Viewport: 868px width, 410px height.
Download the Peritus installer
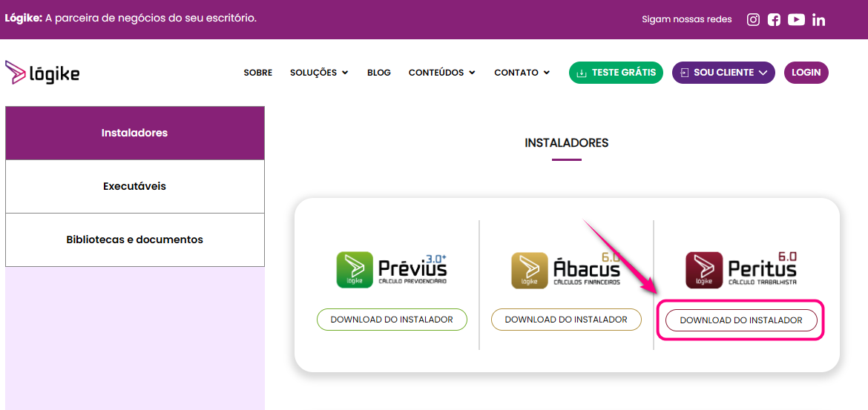pos(740,320)
